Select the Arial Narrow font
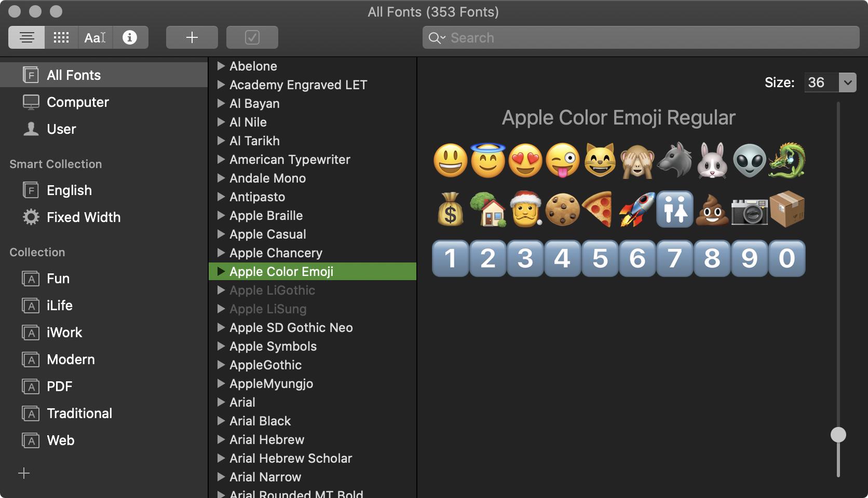The width and height of the screenshot is (868, 498). pyautogui.click(x=313, y=477)
